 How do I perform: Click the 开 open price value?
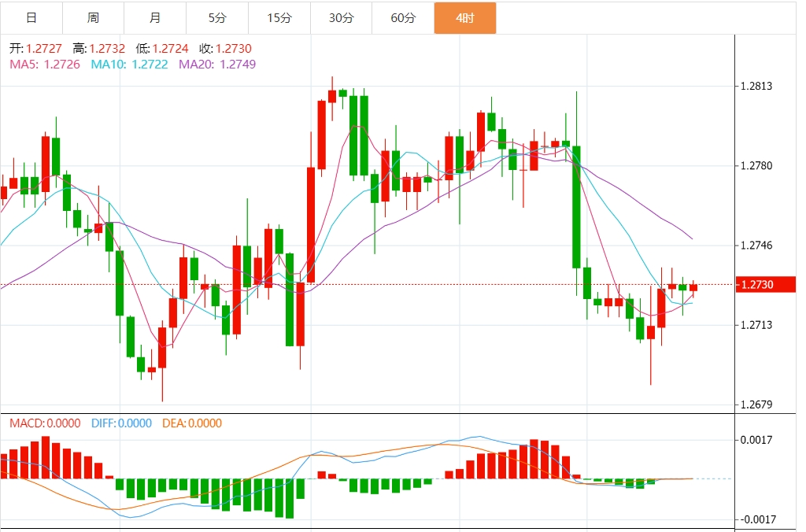[44, 49]
